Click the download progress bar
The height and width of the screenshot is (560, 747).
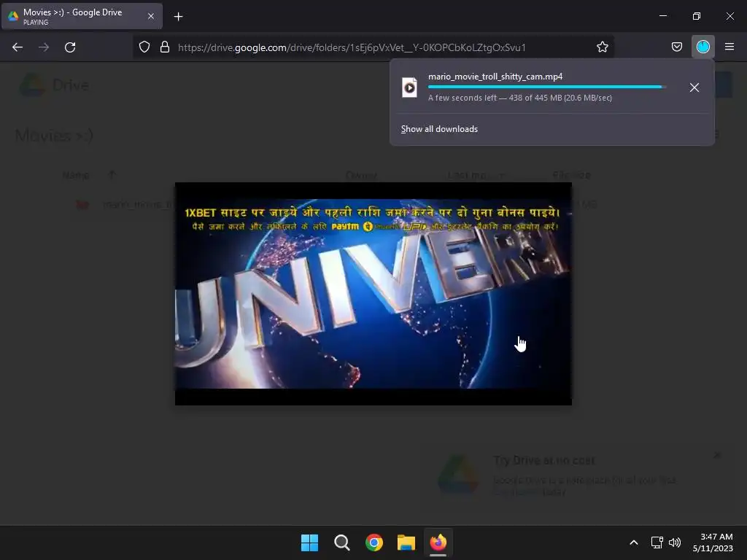point(547,87)
